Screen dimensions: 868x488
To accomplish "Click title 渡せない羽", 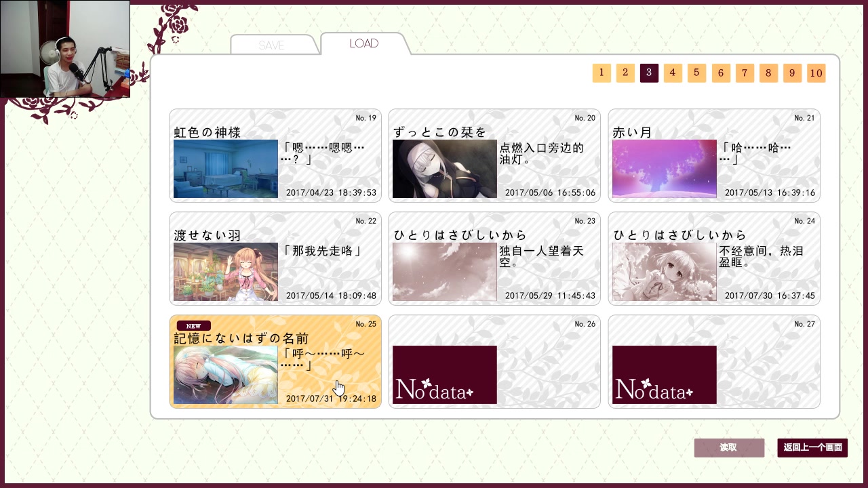I will click(208, 235).
